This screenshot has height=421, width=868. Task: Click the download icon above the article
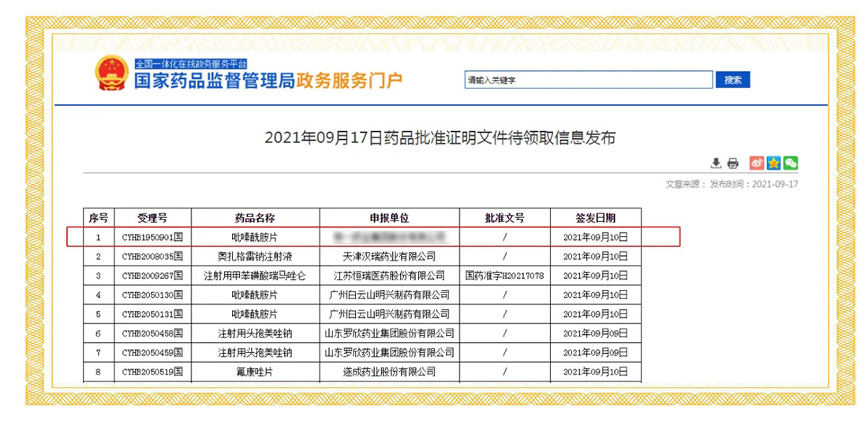point(716,164)
